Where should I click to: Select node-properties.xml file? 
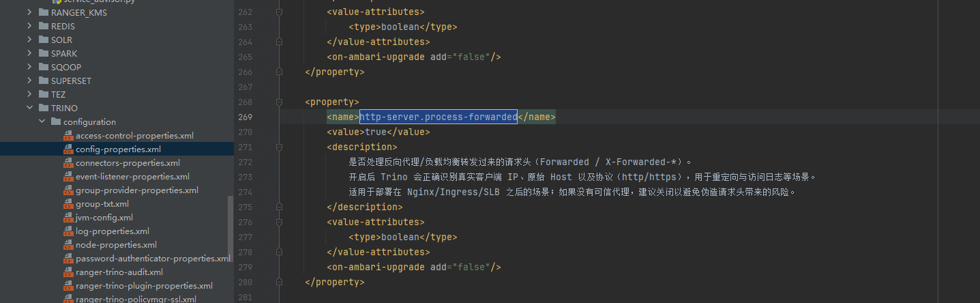point(116,244)
